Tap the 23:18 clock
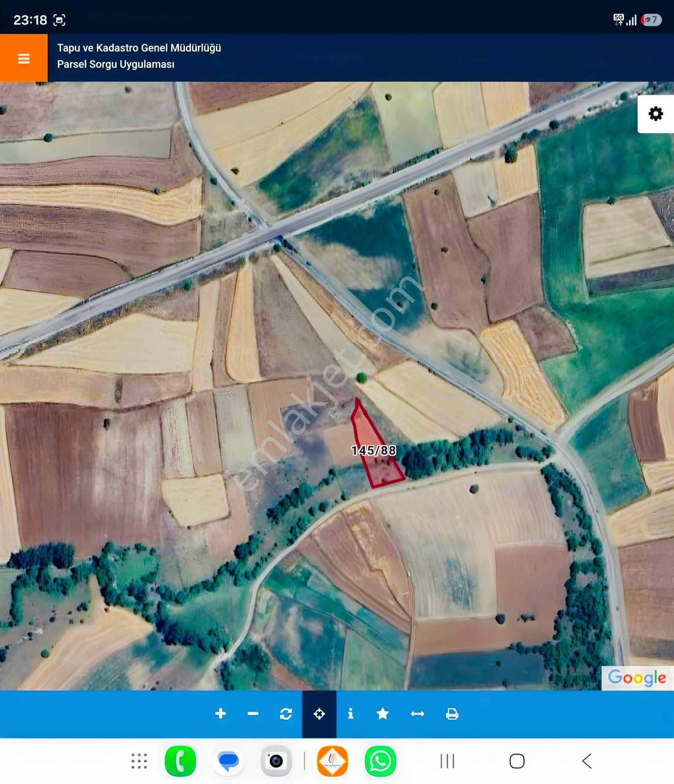The height and width of the screenshot is (784, 674). 30,20
